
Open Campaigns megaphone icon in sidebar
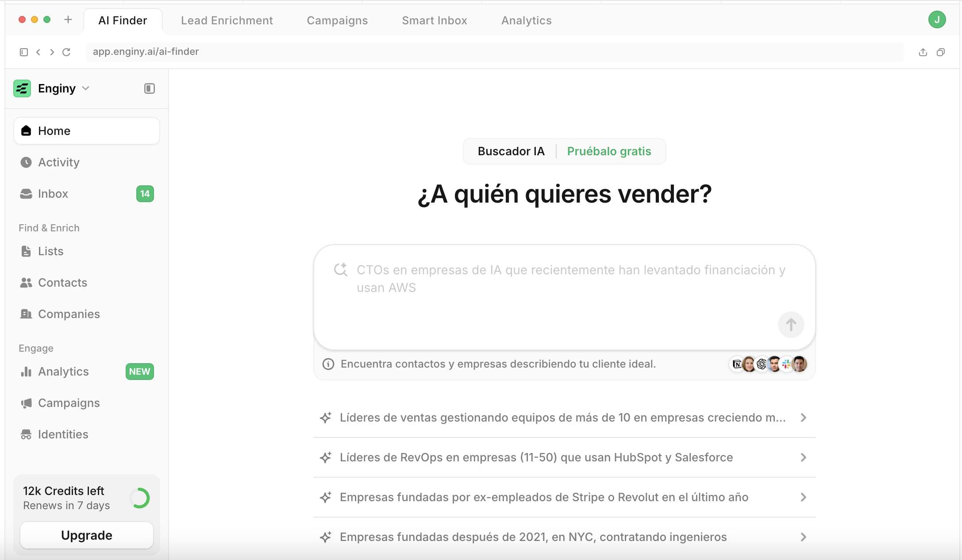26,403
